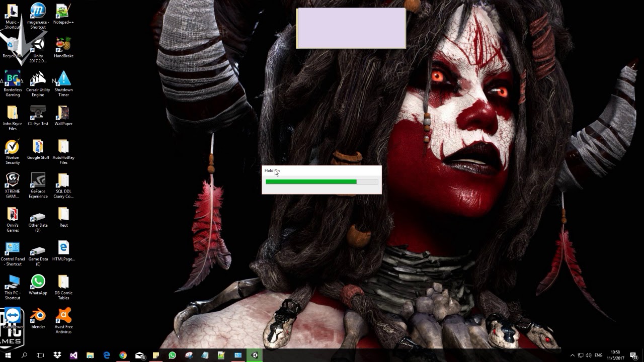Image resolution: width=644 pixels, height=362 pixels.
Task: Select Borderless Gaming desktop icon
Action: 13,84
